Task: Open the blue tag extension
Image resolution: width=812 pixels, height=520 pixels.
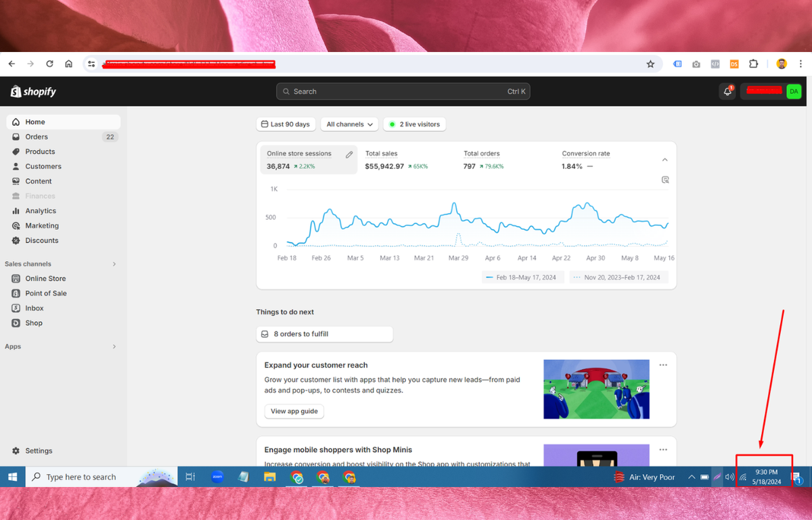Action: click(677, 64)
